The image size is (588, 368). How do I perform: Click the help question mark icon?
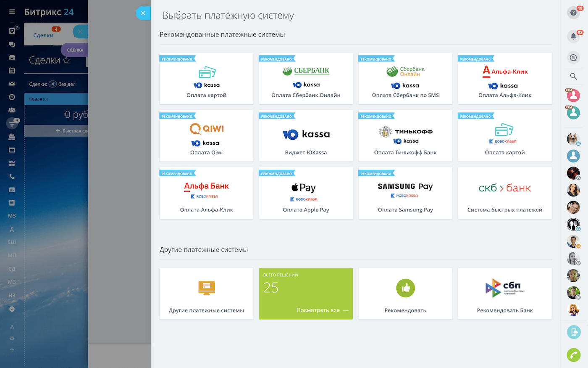573,13
